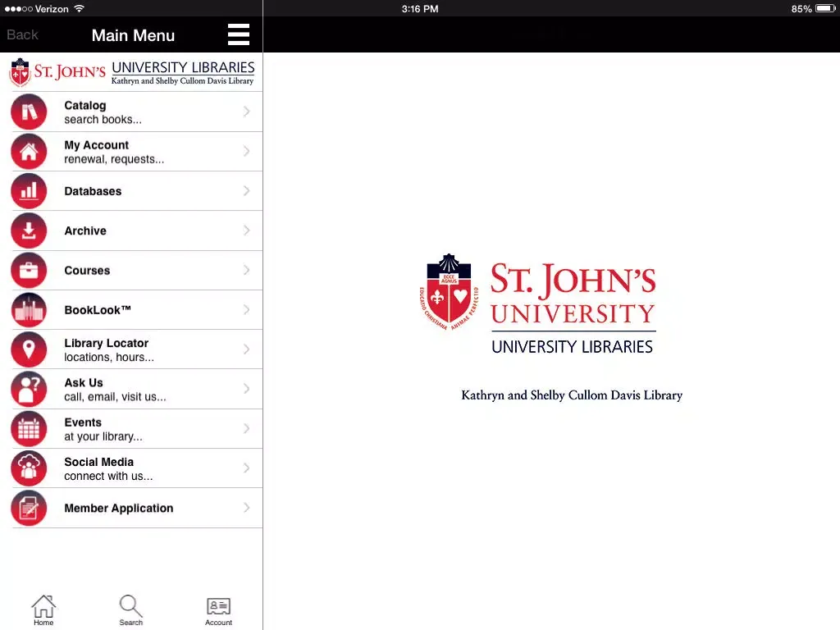Image resolution: width=840 pixels, height=630 pixels.
Task: Tap the 'connect with us...' subtitle
Action: (x=108, y=477)
